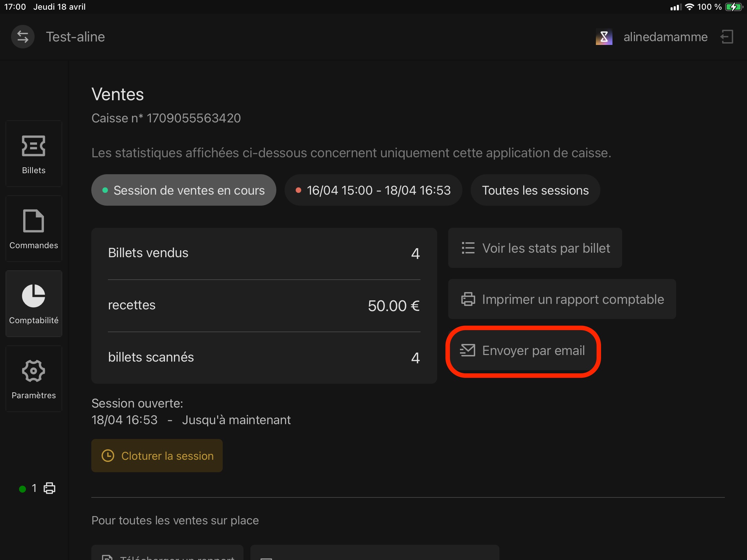
Task: Select Toutes les sessions tab
Action: point(535,190)
